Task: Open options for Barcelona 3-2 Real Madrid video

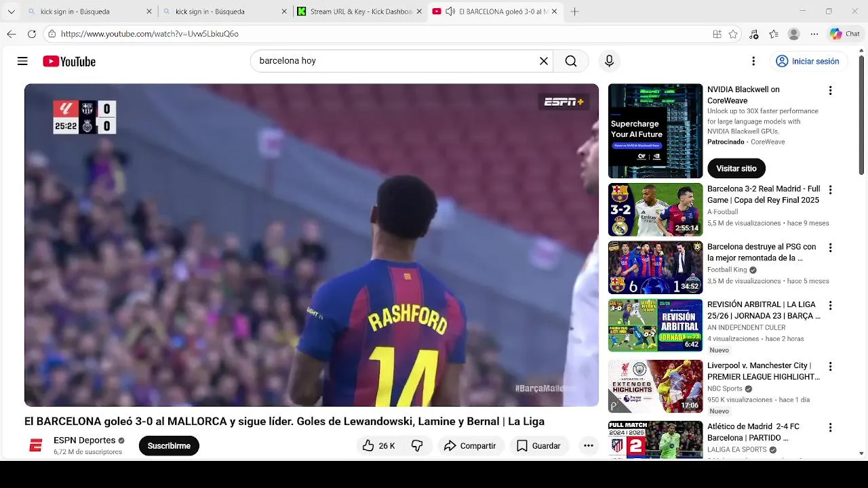Action: (830, 190)
